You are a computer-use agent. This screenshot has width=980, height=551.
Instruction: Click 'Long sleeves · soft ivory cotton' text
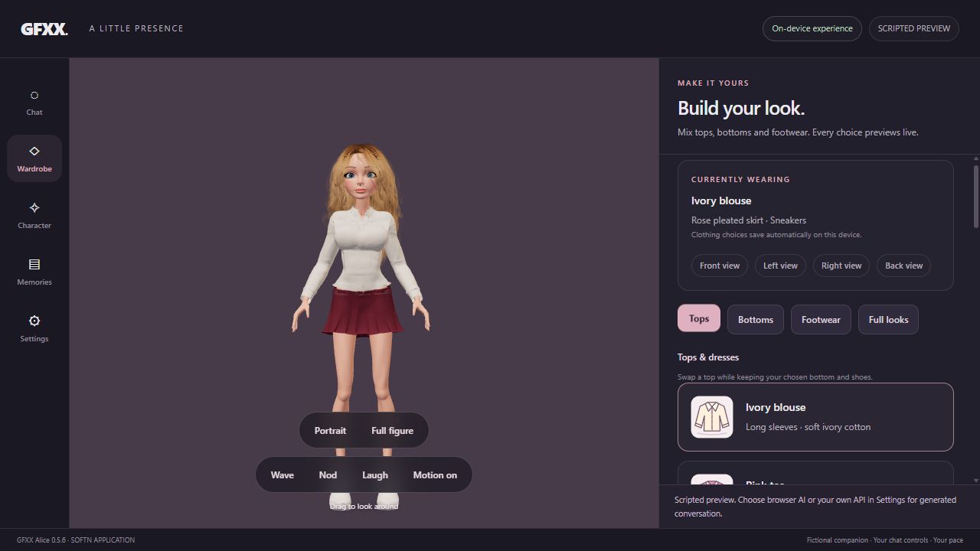click(x=808, y=427)
